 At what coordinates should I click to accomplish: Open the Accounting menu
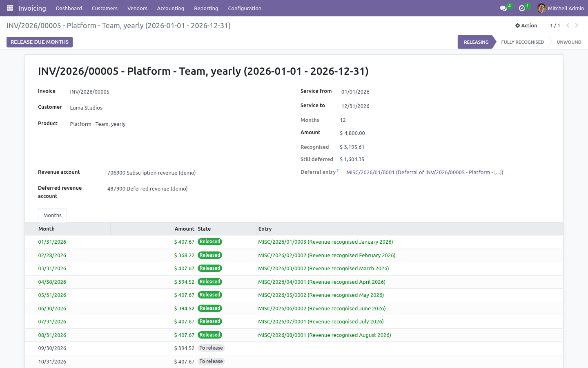click(x=171, y=8)
